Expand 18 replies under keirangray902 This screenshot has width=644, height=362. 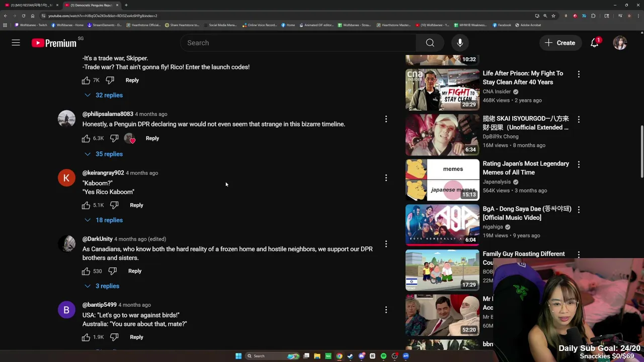pos(104,220)
